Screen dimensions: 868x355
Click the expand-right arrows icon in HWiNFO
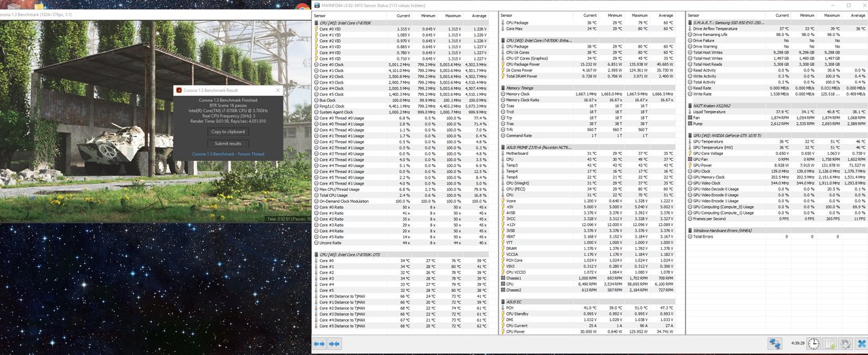click(334, 344)
